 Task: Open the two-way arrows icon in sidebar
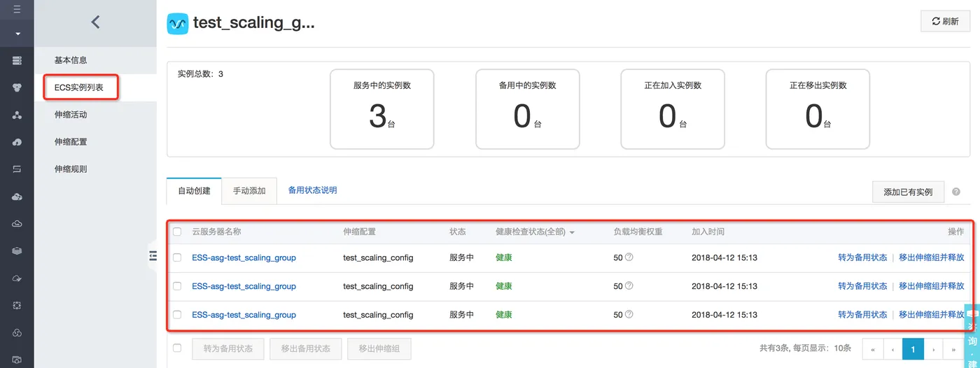(17, 169)
